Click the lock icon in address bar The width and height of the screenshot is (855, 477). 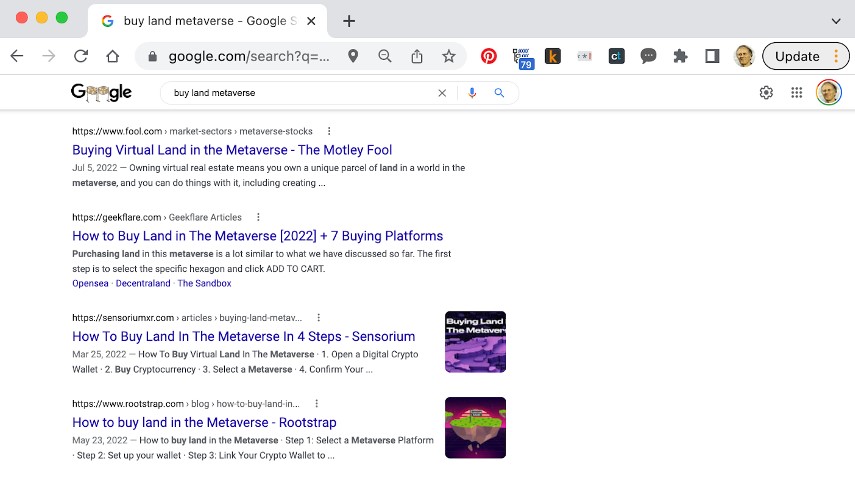(x=153, y=56)
